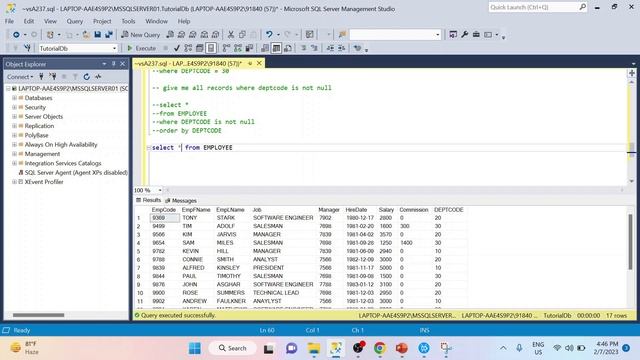Click the MDX query icon

tap(181, 35)
